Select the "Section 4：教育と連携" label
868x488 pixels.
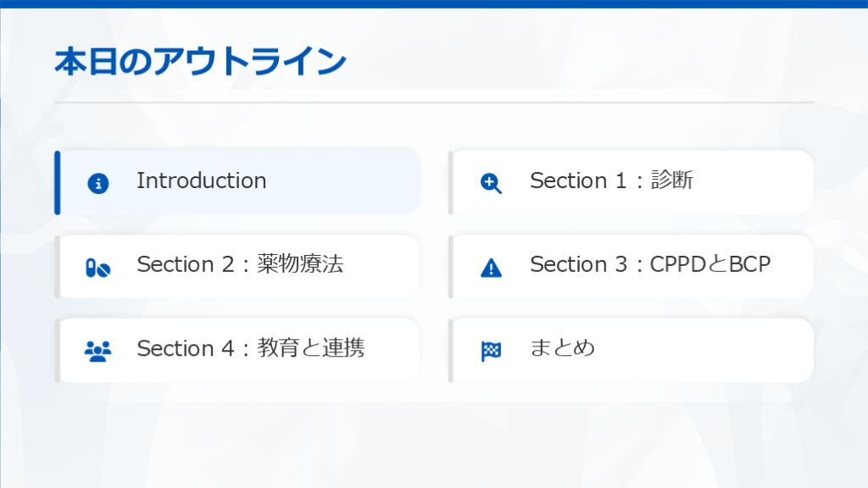click(x=250, y=348)
